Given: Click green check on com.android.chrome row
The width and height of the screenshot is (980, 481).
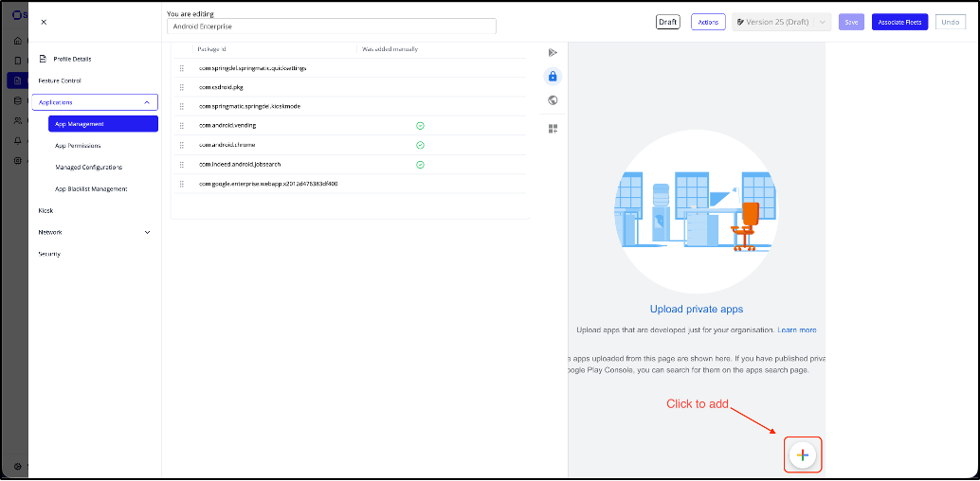Looking at the screenshot, I should coord(420,145).
